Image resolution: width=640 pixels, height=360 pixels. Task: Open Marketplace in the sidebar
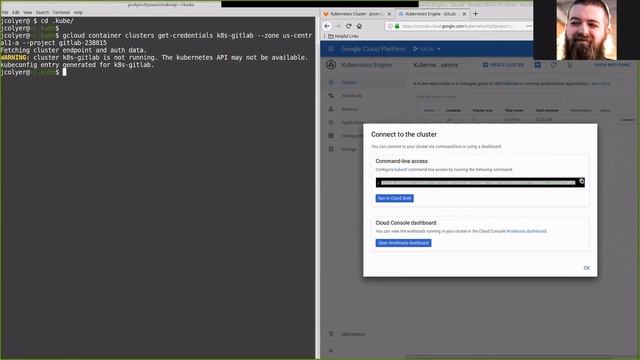point(353,334)
